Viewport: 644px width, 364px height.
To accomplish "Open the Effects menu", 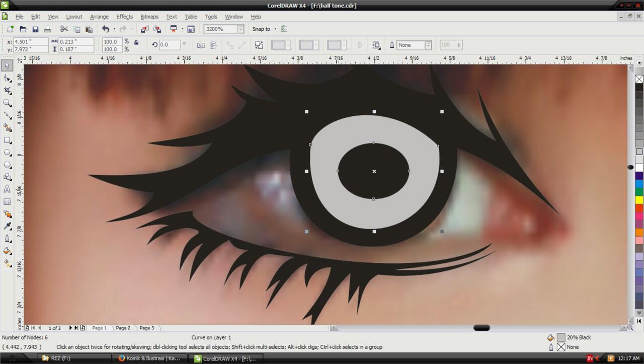I will (124, 17).
